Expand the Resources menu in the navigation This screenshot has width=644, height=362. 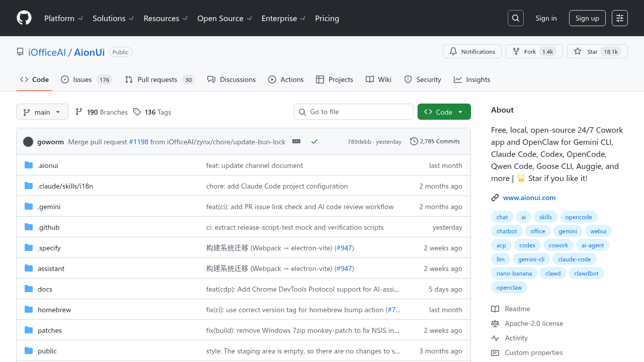click(165, 18)
